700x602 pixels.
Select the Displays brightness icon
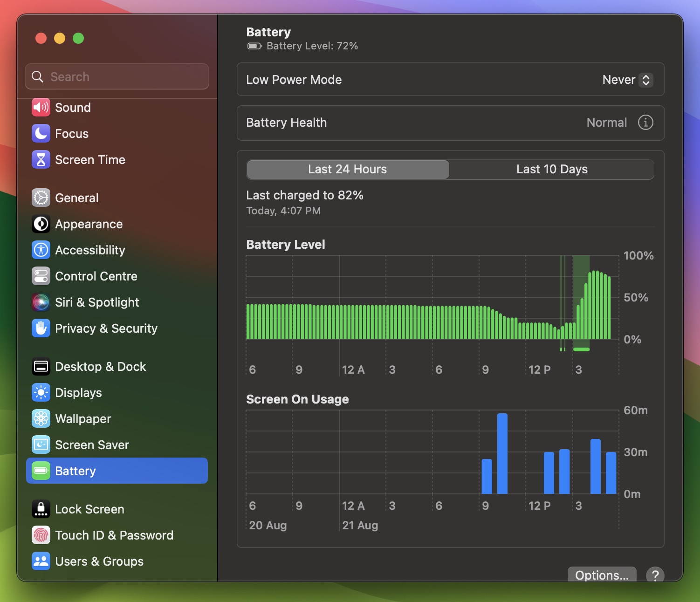click(41, 392)
